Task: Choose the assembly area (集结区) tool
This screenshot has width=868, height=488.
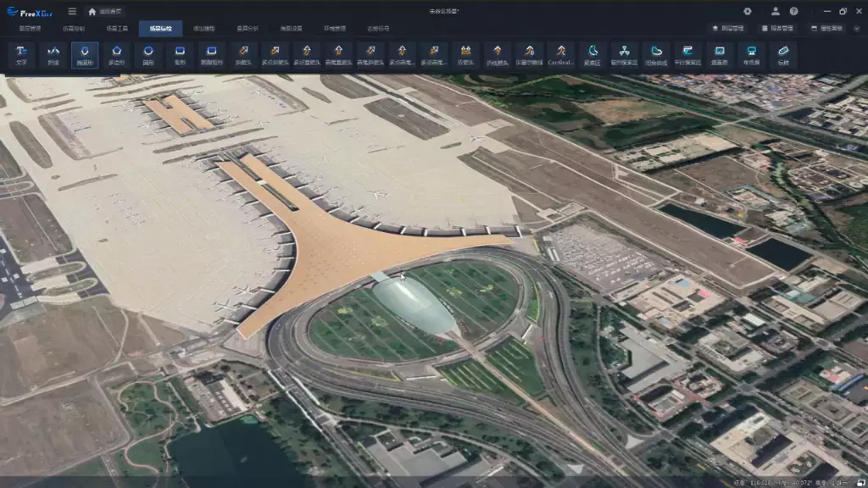Action: point(593,54)
